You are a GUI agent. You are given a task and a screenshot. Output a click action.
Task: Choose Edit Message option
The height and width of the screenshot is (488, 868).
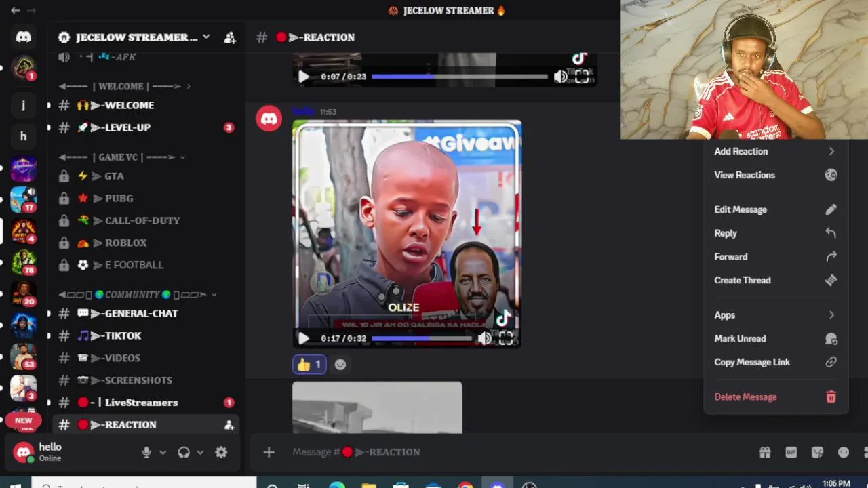pos(776,209)
